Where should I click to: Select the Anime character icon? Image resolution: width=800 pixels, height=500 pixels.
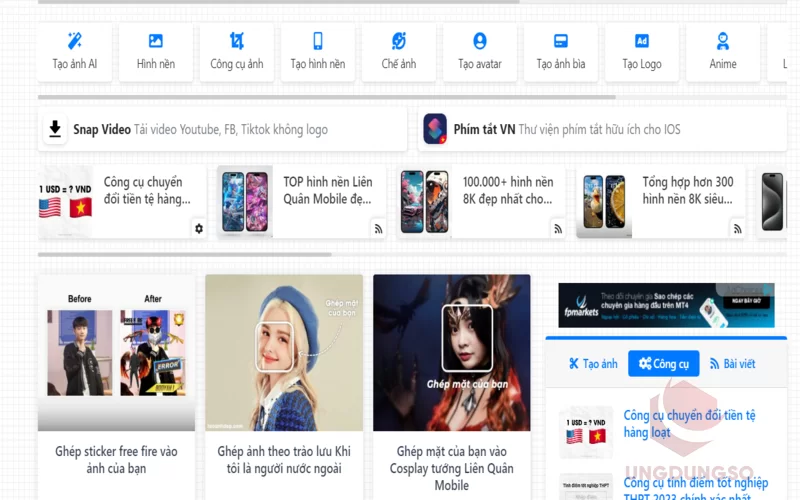(723, 41)
